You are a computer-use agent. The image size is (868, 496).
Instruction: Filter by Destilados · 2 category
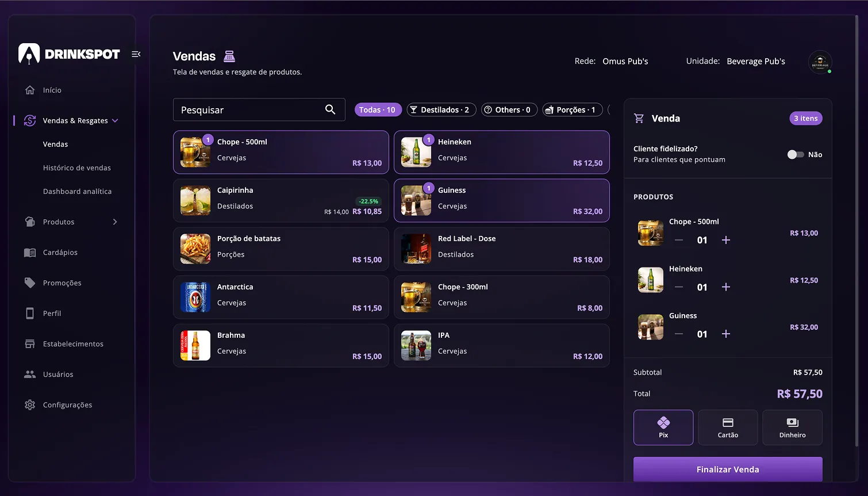coord(441,110)
